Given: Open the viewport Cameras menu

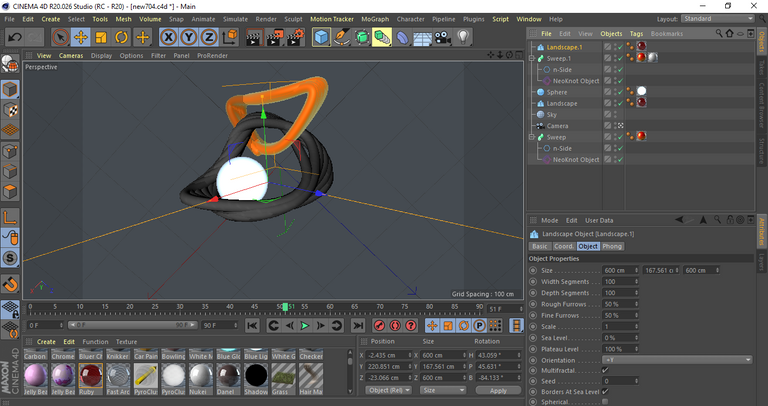Looking at the screenshot, I should [71, 55].
